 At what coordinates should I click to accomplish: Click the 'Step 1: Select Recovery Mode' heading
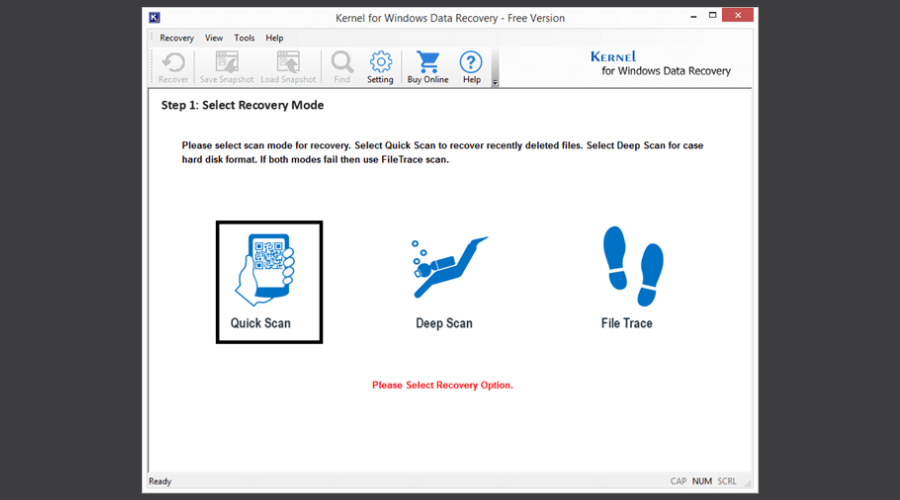[x=242, y=105]
